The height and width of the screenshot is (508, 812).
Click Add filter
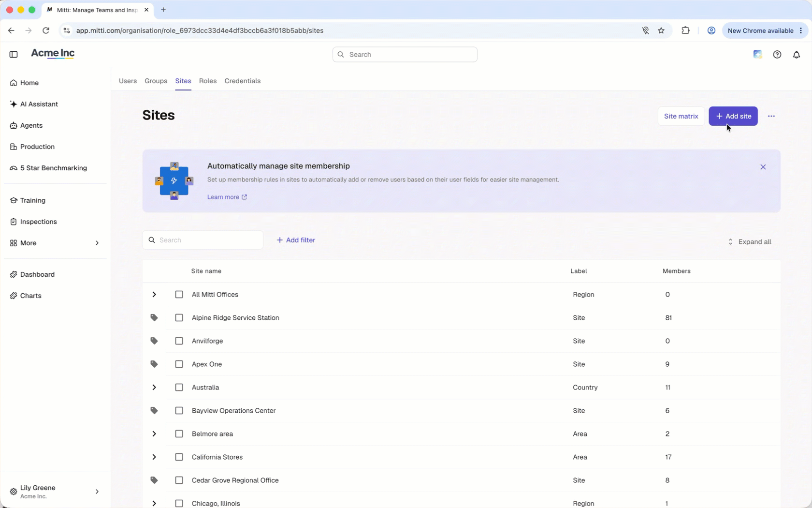pos(296,240)
